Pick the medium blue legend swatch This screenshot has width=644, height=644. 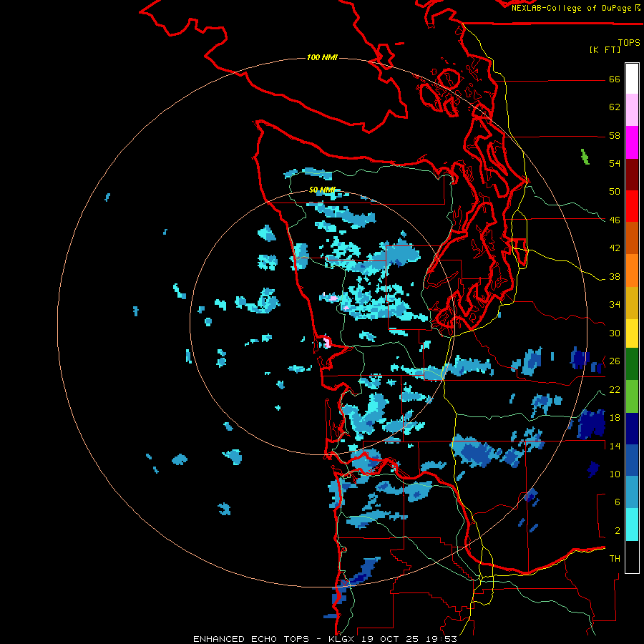[x=632, y=461]
